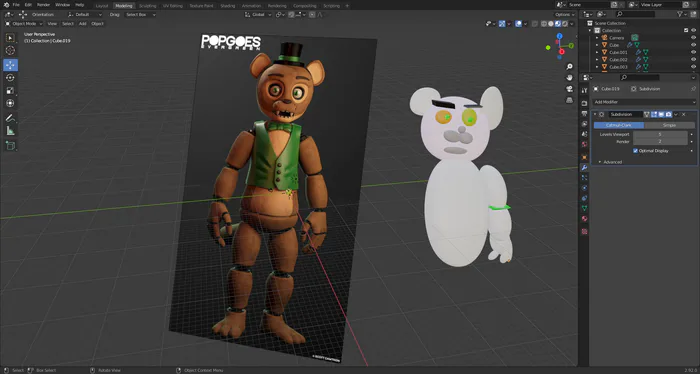Toggle visibility of Cube.001
The height and width of the screenshot is (374, 700).
pos(693,52)
